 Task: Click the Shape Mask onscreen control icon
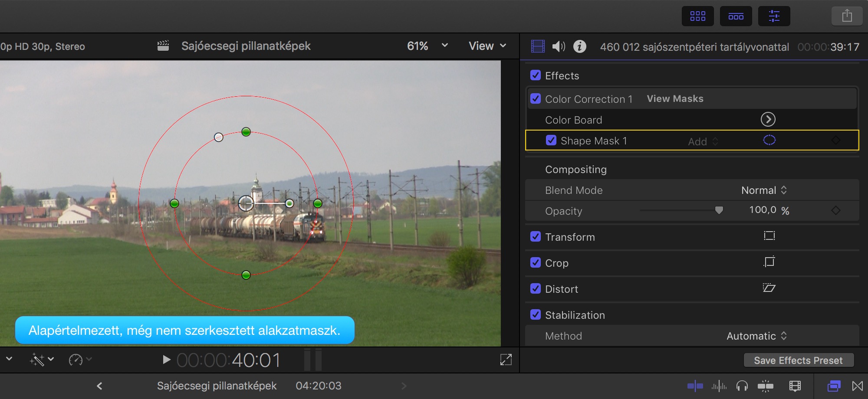click(769, 140)
